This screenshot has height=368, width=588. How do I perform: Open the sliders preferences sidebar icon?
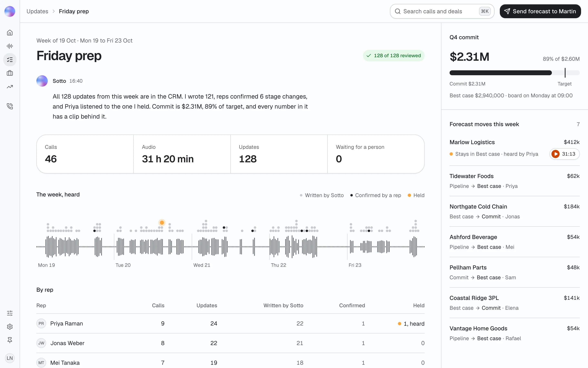pyautogui.click(x=10, y=313)
